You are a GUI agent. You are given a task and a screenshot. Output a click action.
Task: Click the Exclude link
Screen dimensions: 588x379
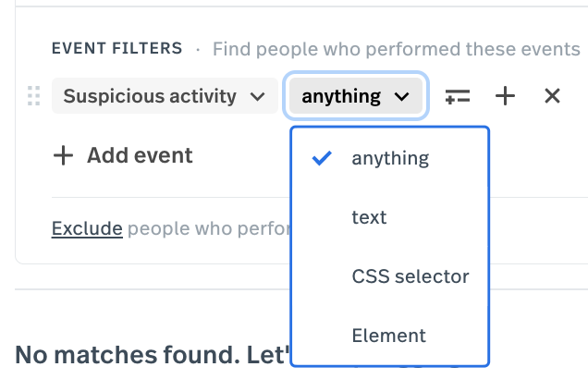click(87, 228)
